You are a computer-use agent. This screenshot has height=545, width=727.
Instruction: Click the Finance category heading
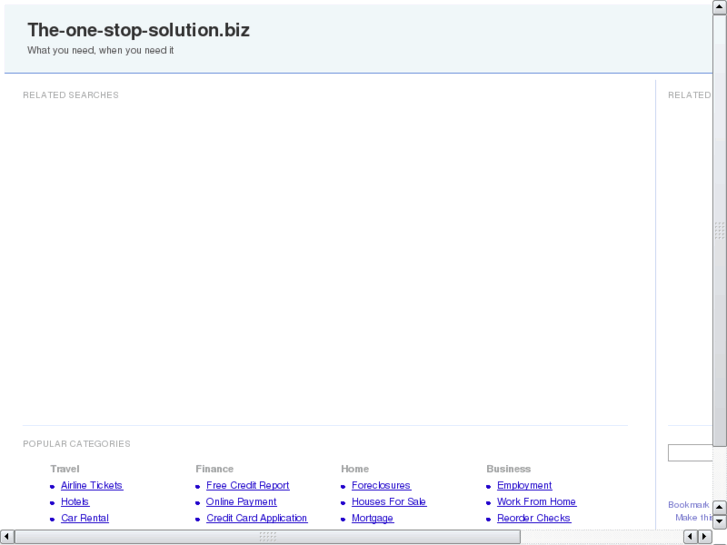point(214,469)
